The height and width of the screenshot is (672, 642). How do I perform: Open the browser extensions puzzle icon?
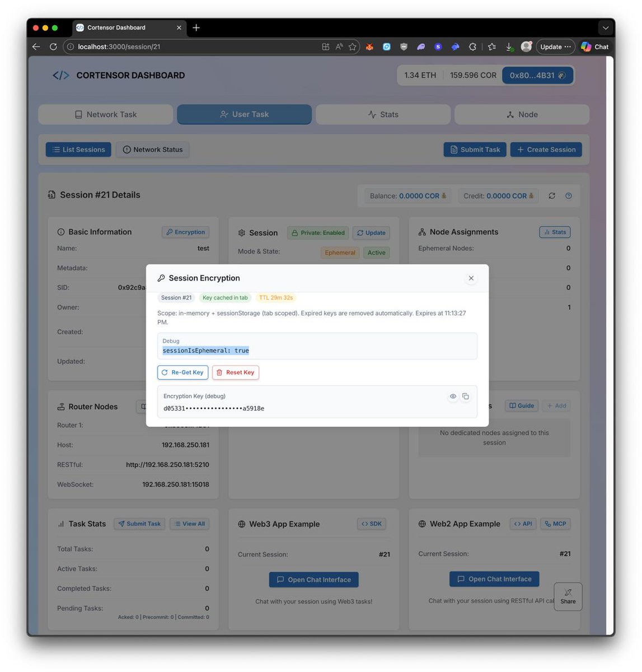472,47
